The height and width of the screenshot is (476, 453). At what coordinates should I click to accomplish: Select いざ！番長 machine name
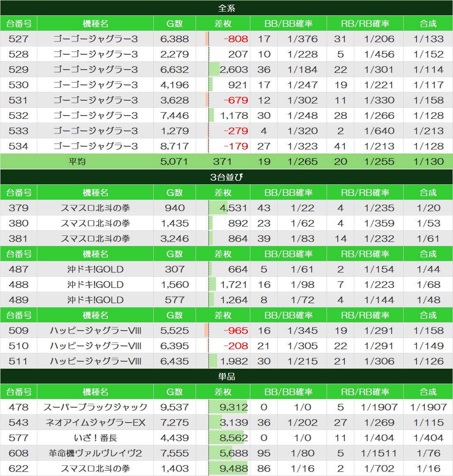pyautogui.click(x=95, y=438)
